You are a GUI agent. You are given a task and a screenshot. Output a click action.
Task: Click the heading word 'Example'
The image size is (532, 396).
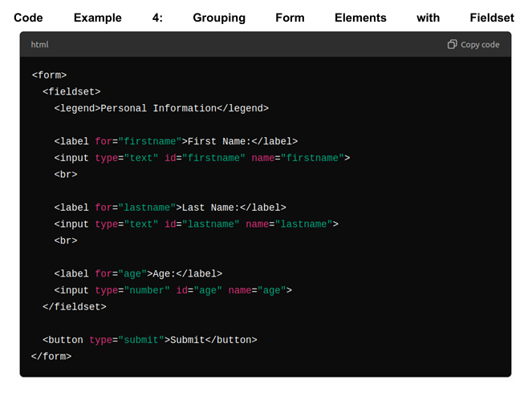pos(98,18)
